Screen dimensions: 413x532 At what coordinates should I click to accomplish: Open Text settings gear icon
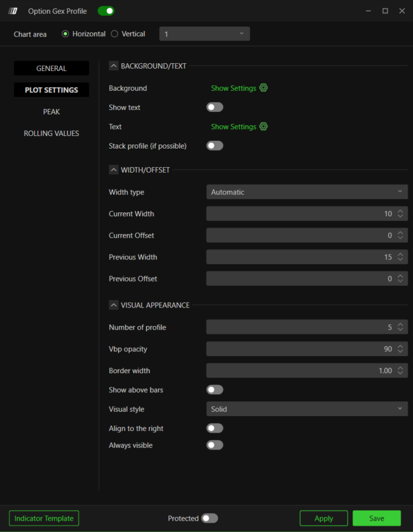(x=263, y=126)
